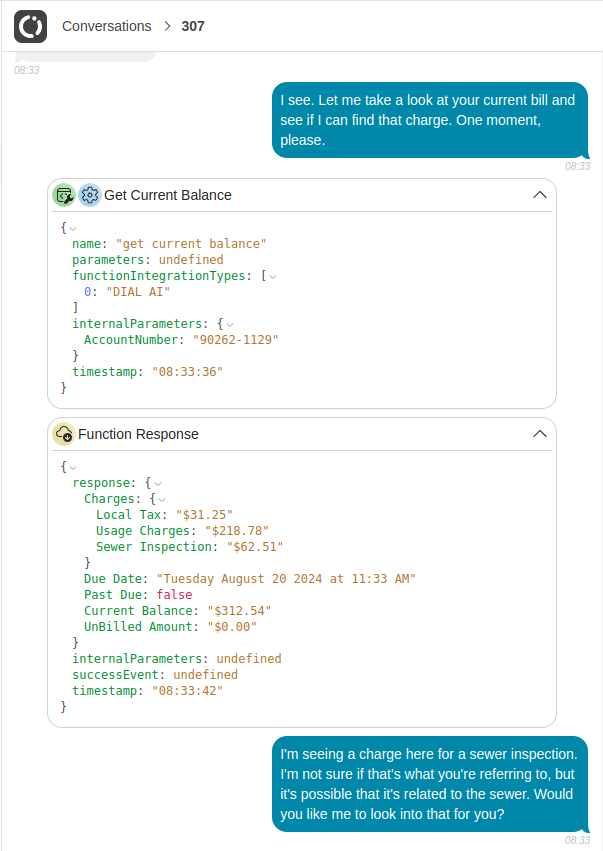Image resolution: width=603 pixels, height=851 pixels.
Task: Click the successEvent key in Function Response
Action: click(x=118, y=675)
